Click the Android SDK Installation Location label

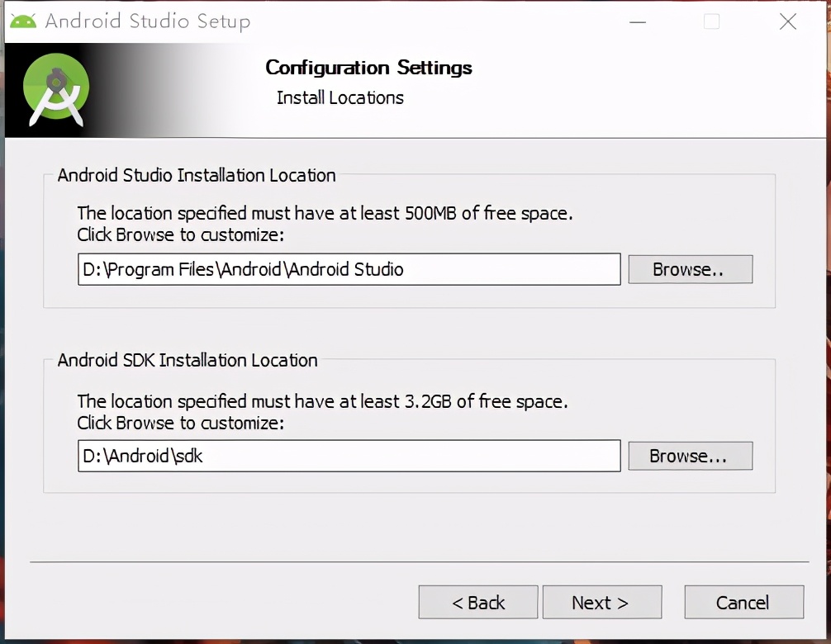[x=188, y=360]
